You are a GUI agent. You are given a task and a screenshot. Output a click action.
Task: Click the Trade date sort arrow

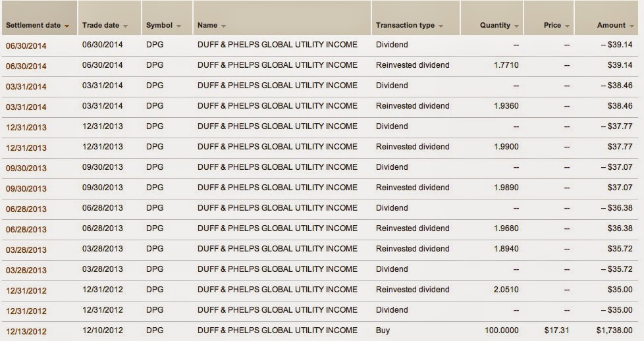click(x=125, y=26)
